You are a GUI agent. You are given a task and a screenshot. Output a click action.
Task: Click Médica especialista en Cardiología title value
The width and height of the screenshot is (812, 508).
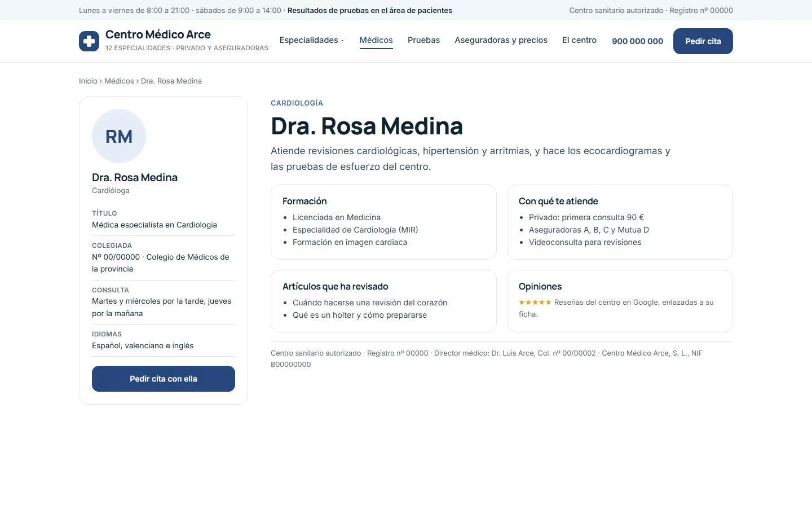click(x=155, y=225)
